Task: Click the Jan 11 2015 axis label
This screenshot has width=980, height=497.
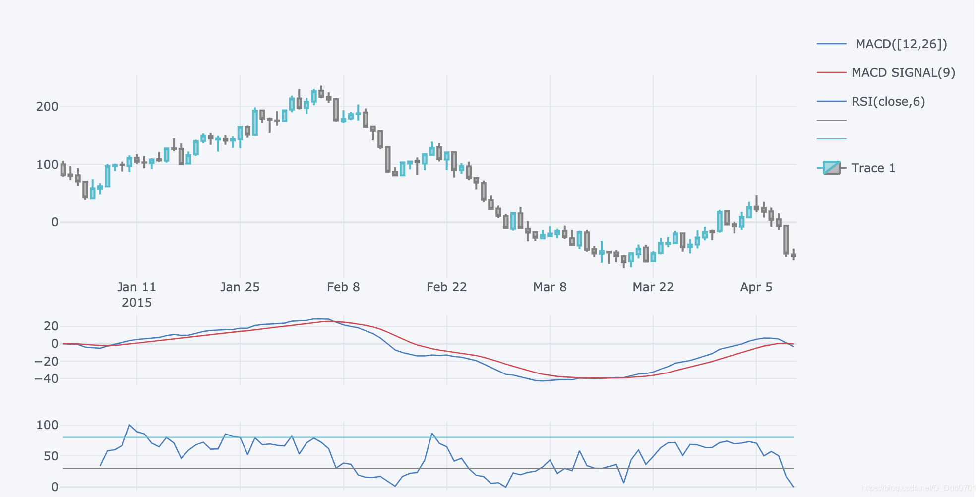Action: tap(137, 295)
